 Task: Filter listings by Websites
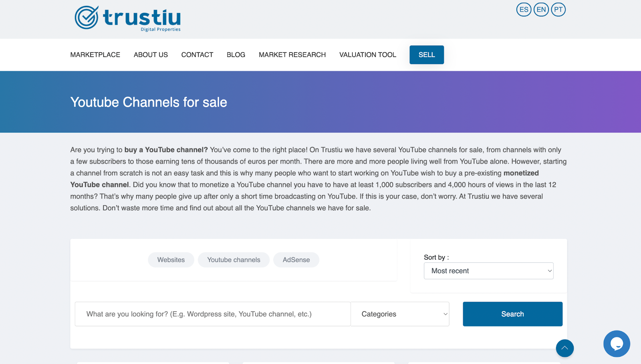(x=171, y=260)
